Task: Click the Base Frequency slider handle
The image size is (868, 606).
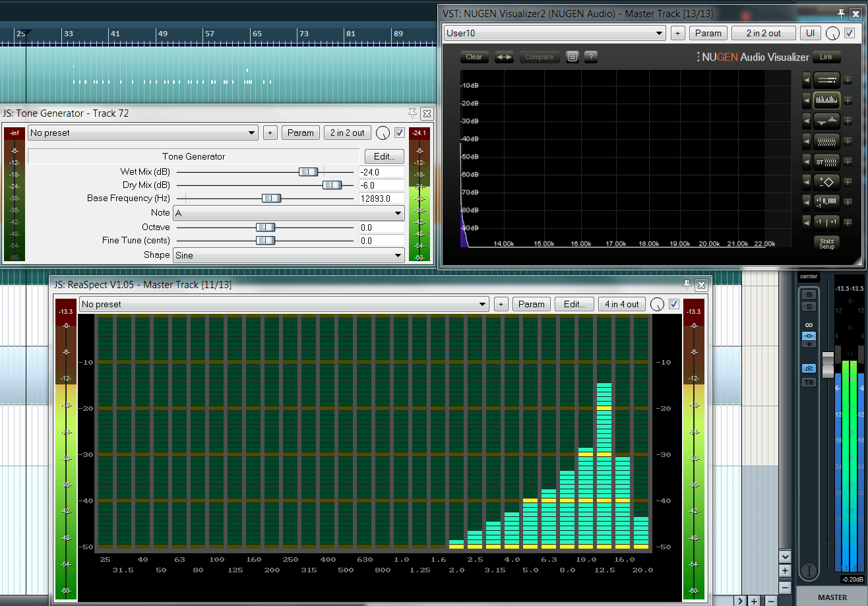Action: click(x=271, y=198)
